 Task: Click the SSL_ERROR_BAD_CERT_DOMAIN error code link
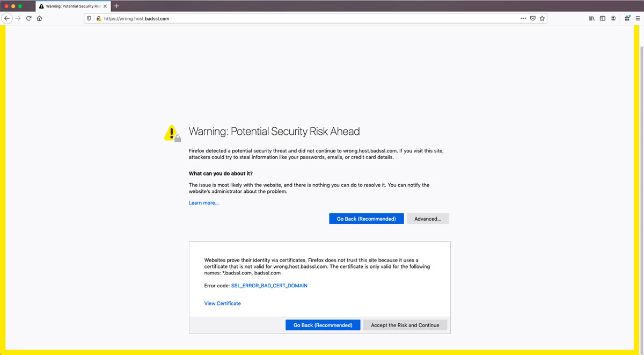pyautogui.click(x=269, y=286)
